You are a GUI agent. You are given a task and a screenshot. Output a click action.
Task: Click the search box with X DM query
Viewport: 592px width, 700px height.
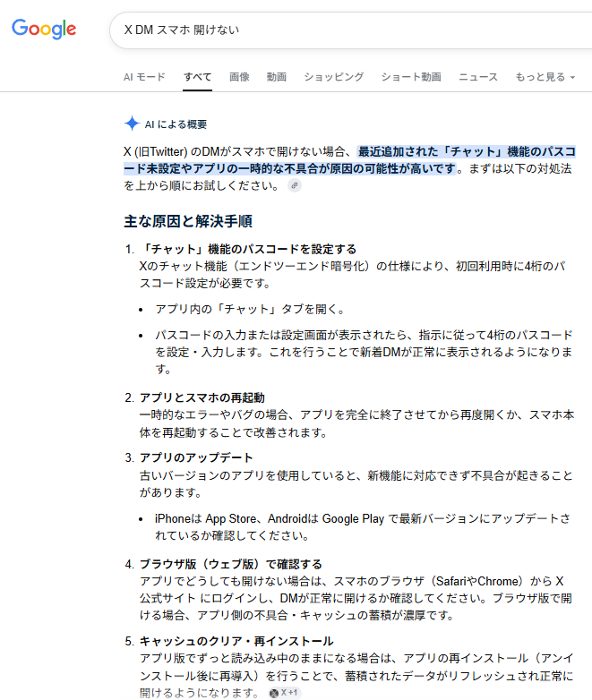pos(351,30)
